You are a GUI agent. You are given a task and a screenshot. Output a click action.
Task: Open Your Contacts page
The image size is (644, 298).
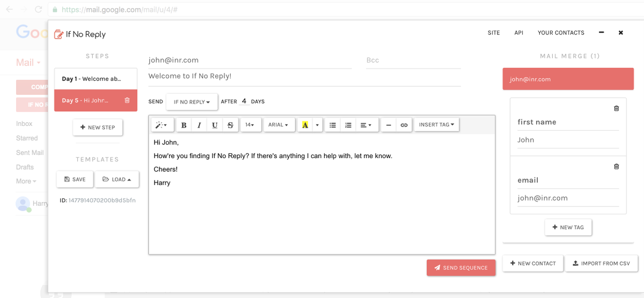(561, 33)
